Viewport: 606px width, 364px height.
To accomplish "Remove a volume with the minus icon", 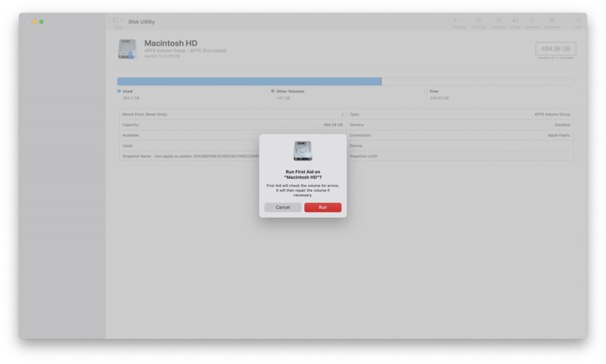I will pos(463,20).
